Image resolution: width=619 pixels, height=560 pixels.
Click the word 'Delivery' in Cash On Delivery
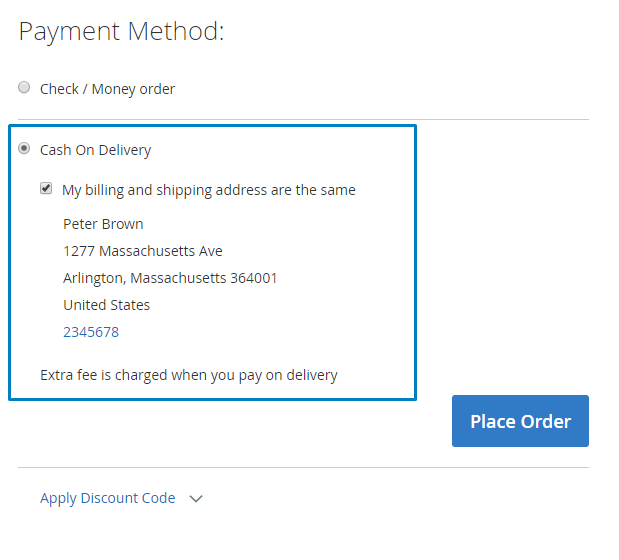125,150
